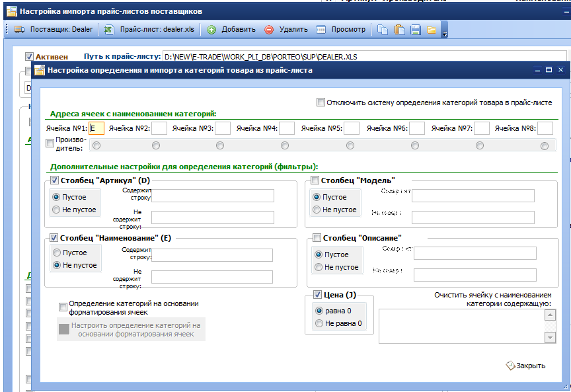Click the upper text field in Модель group
The width and height of the screenshot is (571, 392).
(473, 196)
